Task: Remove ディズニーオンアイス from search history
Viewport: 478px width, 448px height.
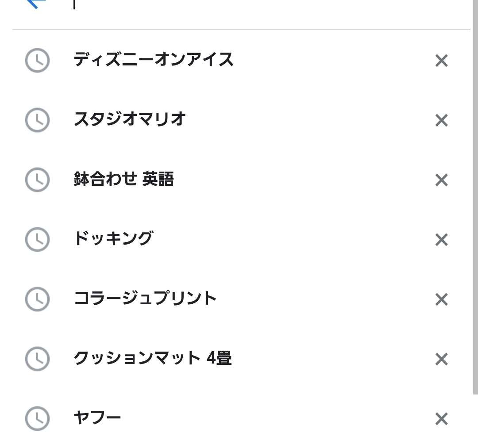Action: [441, 61]
